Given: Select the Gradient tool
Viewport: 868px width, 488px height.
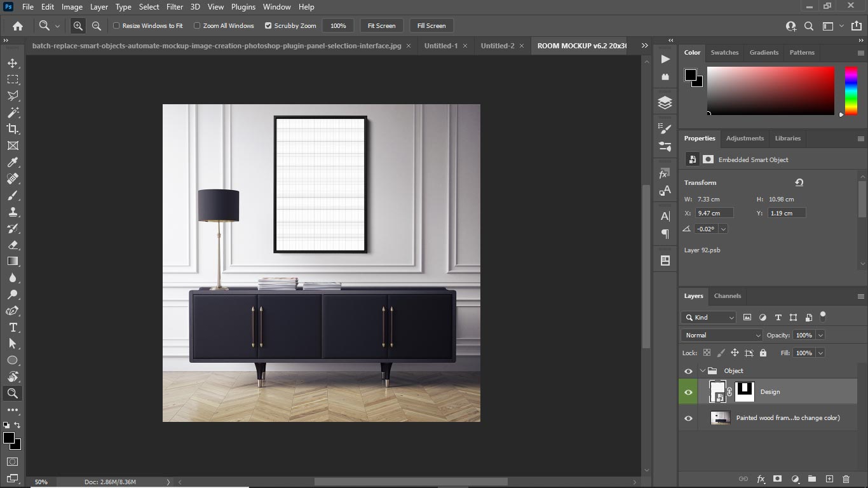Looking at the screenshot, I should (x=13, y=261).
